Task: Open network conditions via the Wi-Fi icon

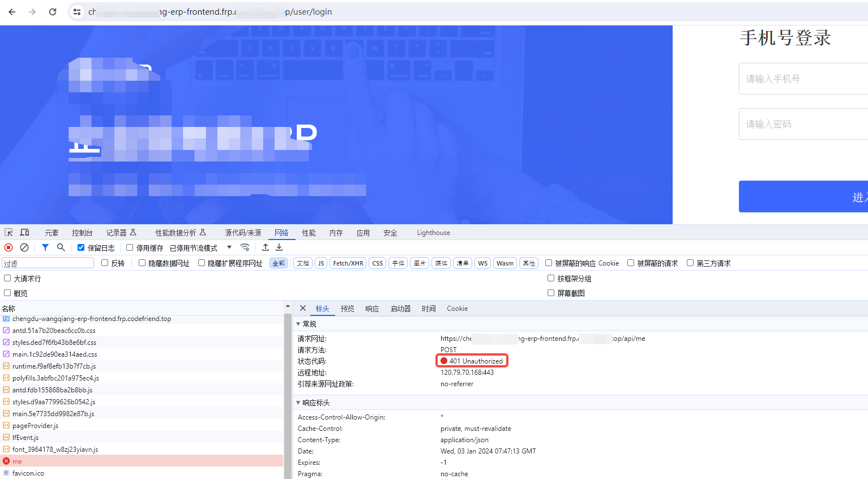Action: click(x=245, y=247)
